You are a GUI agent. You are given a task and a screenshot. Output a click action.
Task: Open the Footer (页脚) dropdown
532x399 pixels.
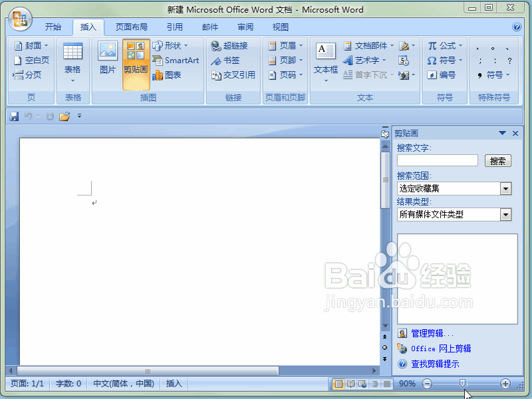285,61
